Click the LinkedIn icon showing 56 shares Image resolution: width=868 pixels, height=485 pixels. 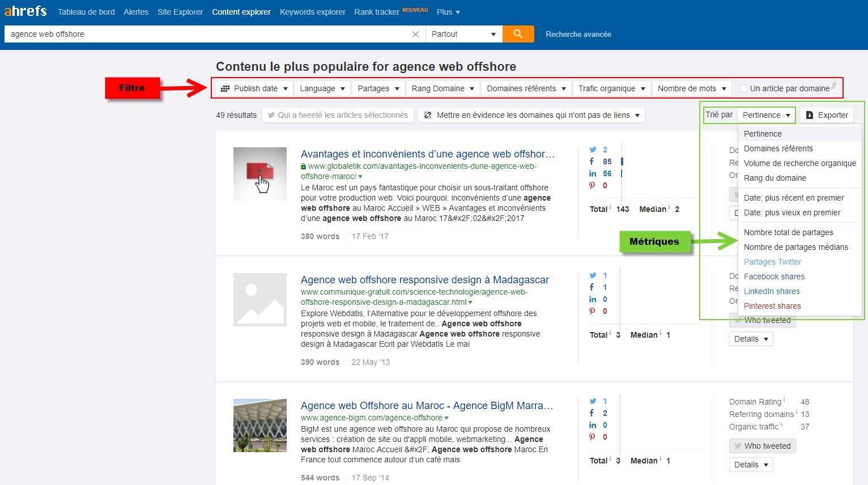[593, 173]
